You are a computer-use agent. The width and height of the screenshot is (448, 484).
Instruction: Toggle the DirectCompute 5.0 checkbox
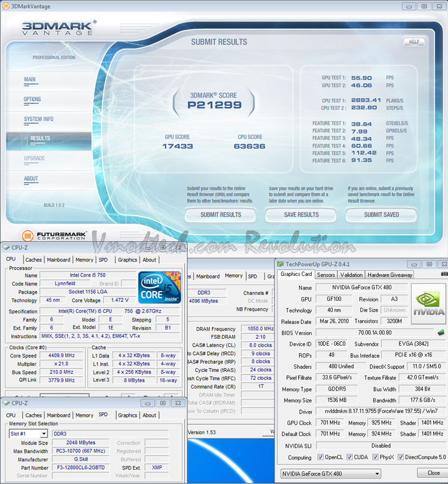pos(401,457)
